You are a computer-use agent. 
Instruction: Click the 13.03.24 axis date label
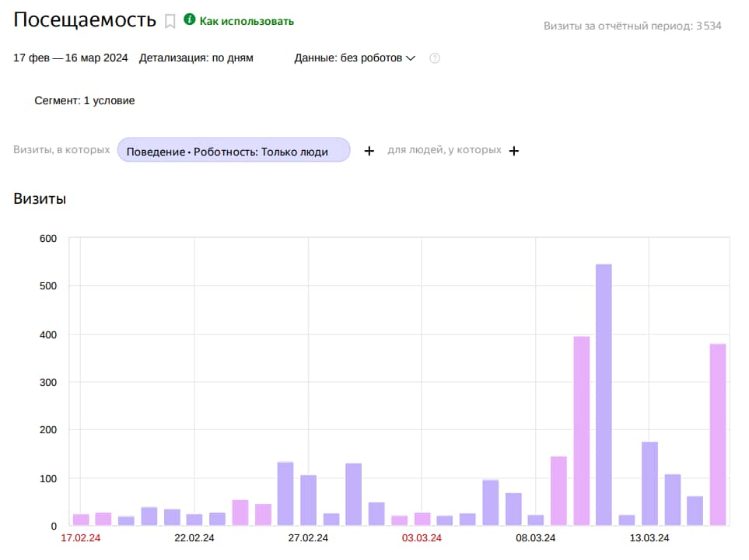tap(649, 538)
